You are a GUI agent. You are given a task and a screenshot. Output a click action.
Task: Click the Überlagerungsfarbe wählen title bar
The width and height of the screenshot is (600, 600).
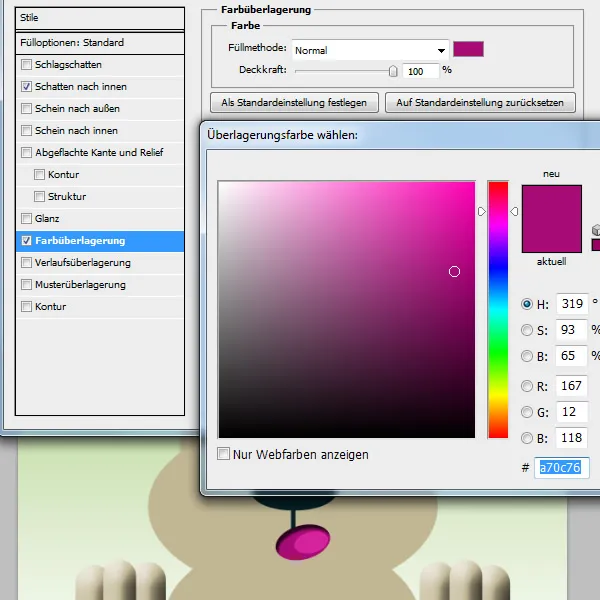tap(400, 135)
